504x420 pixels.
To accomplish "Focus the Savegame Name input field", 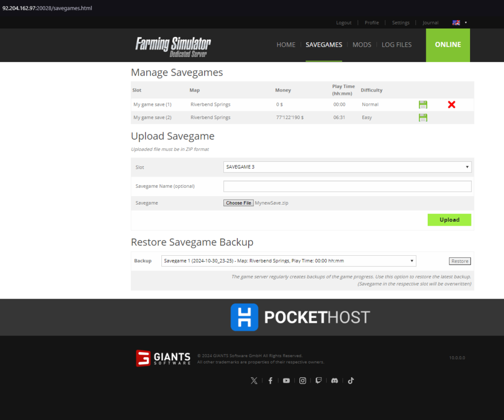I will point(347,186).
